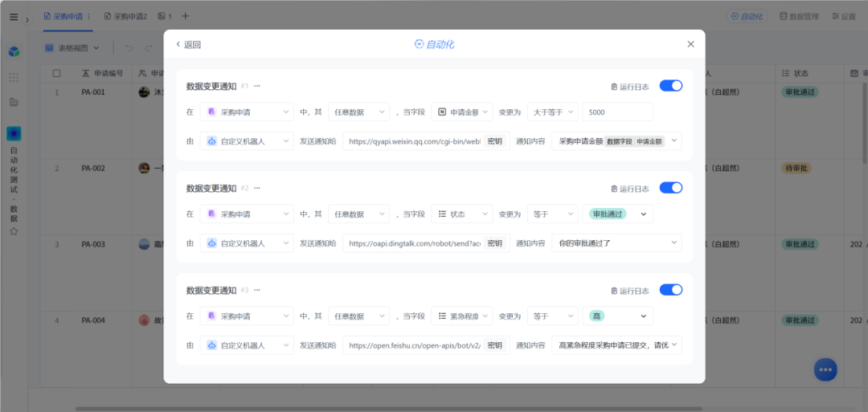The image size is (868, 412).
Task: Open 自定义机器人 dropdown in rule #1
Action: point(247,141)
